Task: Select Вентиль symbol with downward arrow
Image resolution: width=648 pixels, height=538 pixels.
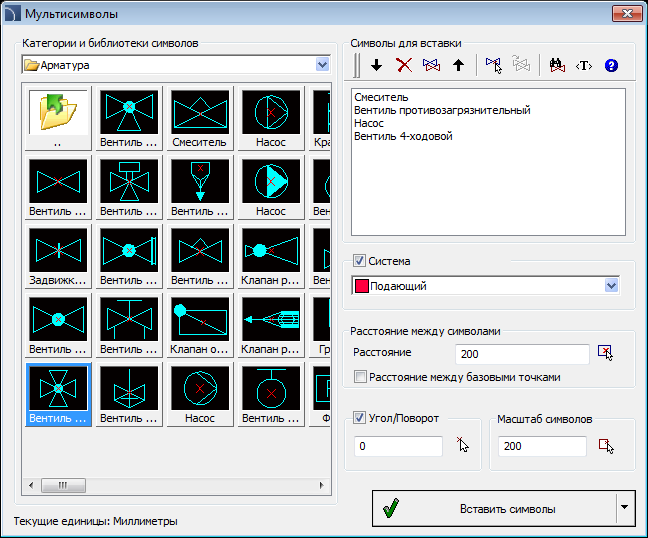Action: 200,187
